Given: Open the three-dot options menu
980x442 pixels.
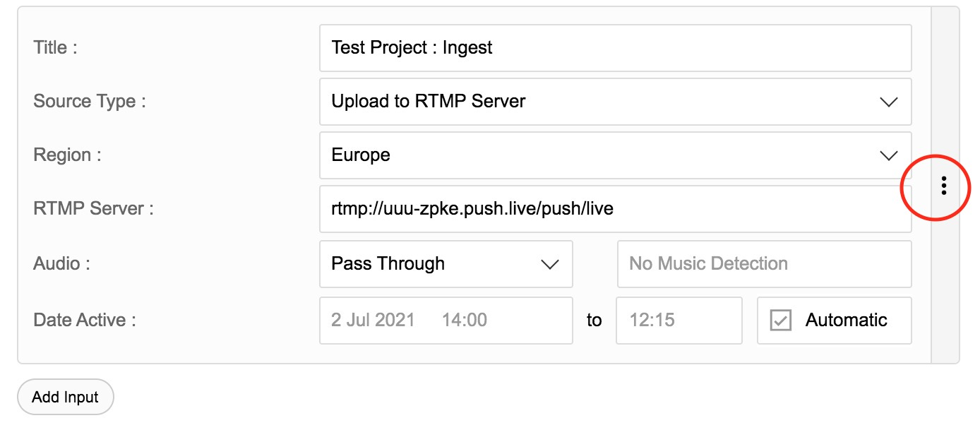Looking at the screenshot, I should click(944, 186).
